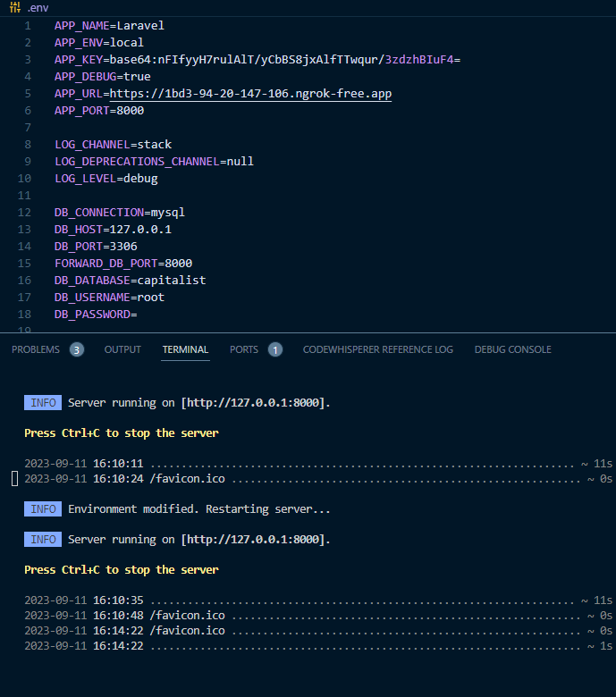The image size is (616, 697).
Task: Click the 16:10:11 terminal log entry
Action: click(318, 464)
